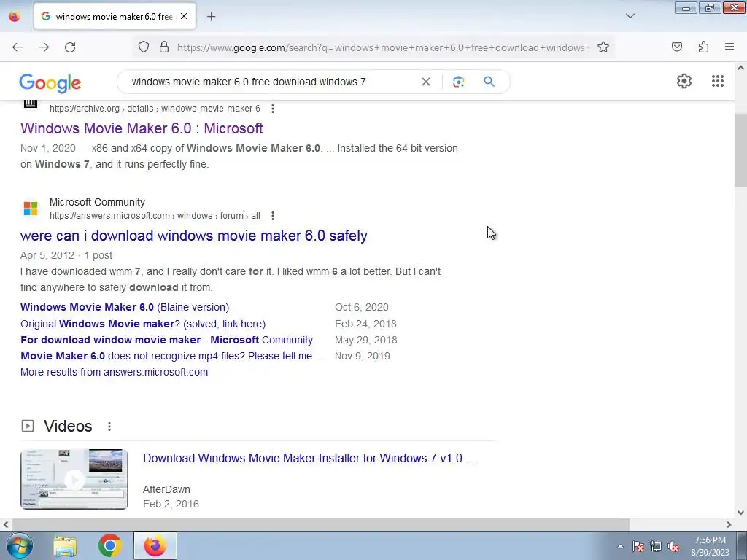747x560 pixels.
Task: Click the horizontal scrollbar thumb
Action: coord(321,524)
